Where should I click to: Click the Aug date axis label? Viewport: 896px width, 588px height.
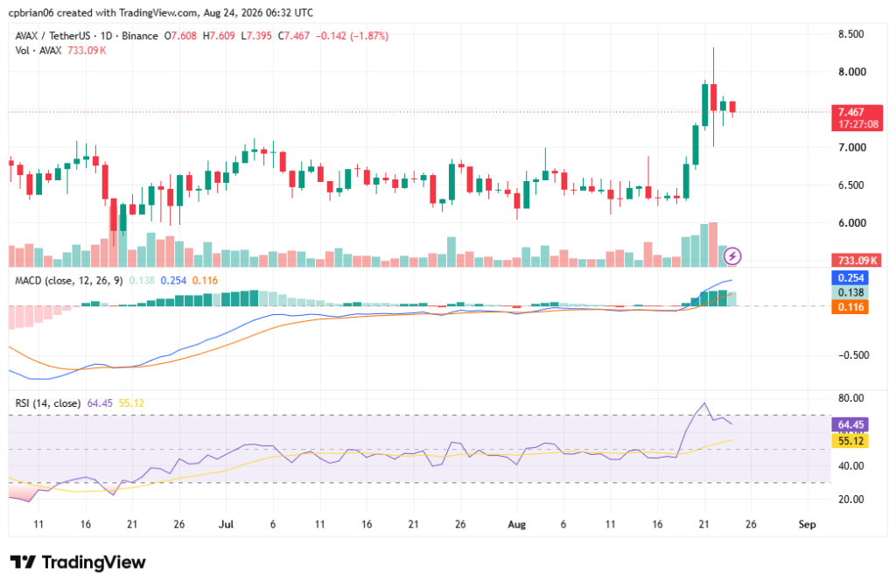click(x=516, y=525)
